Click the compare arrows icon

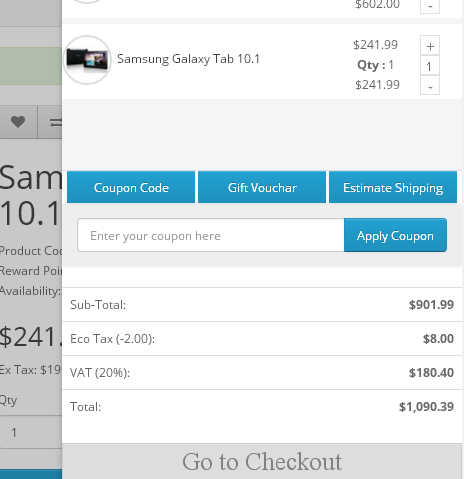(x=55, y=122)
